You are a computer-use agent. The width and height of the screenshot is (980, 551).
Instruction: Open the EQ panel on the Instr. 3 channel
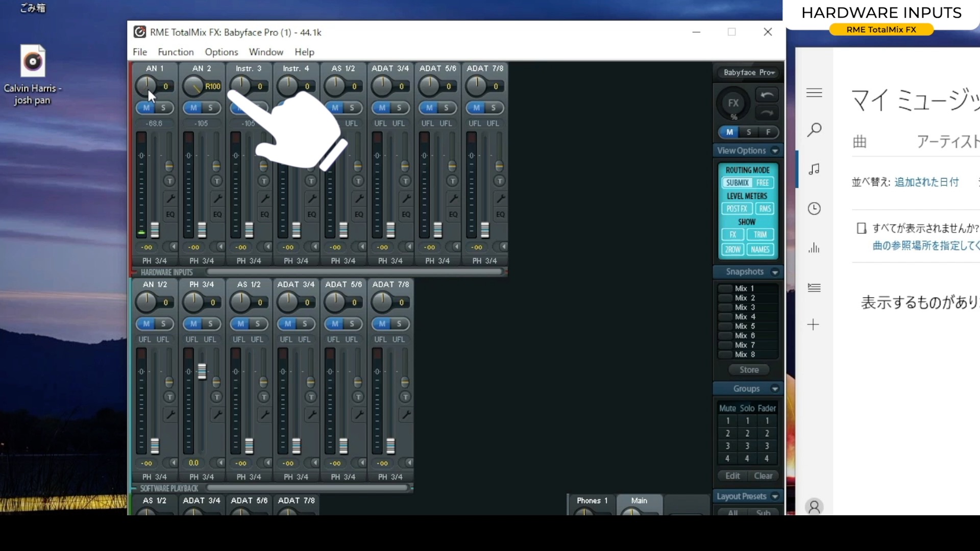coord(264,214)
